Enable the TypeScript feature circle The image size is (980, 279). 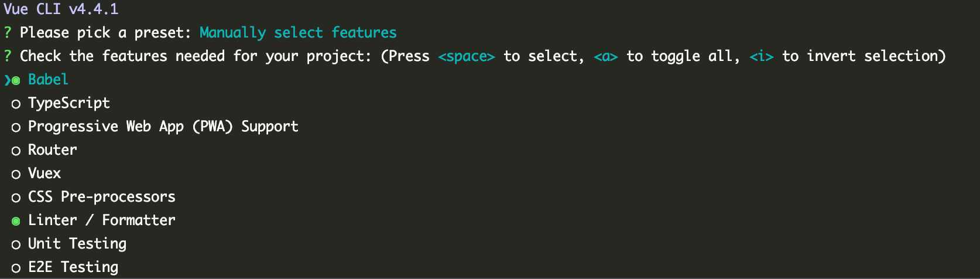16,104
